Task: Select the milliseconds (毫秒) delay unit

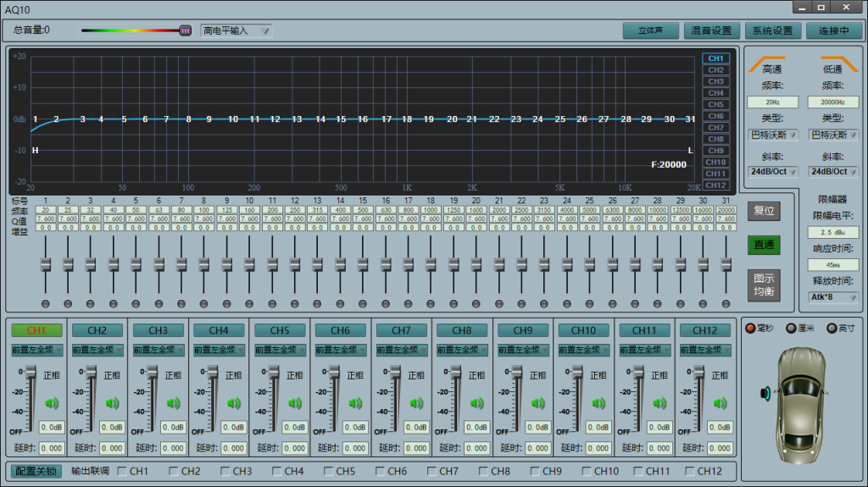Action: coord(751,328)
